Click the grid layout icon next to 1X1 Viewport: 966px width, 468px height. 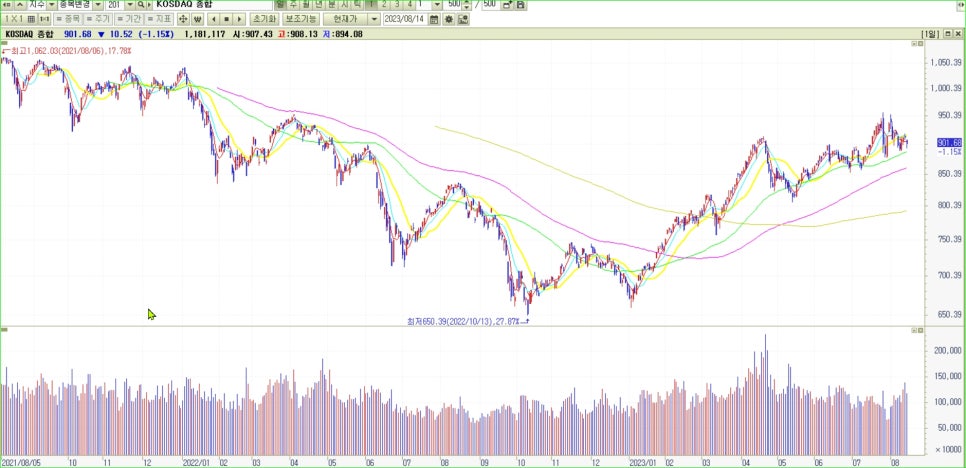pos(31,19)
